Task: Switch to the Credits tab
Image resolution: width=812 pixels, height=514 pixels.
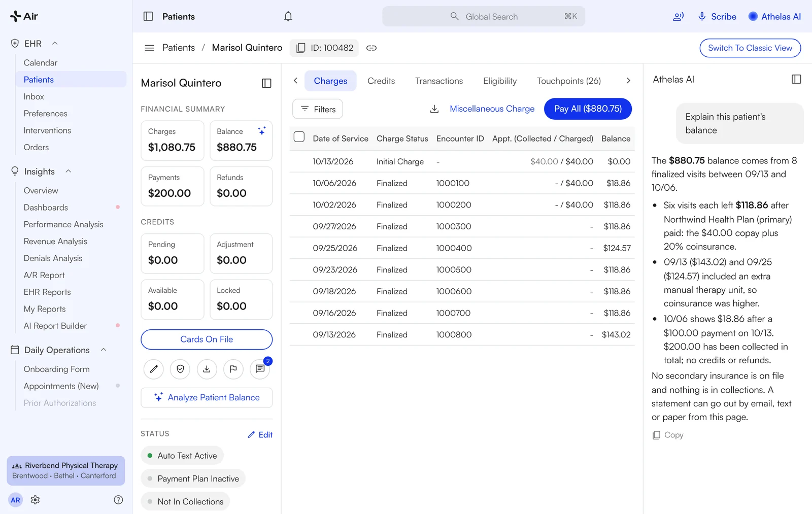Action: (381, 81)
